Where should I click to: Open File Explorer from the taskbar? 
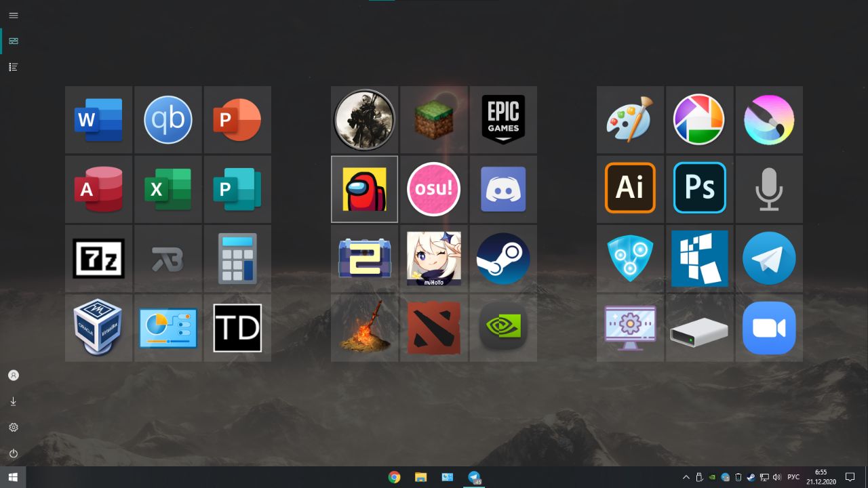[x=420, y=477]
